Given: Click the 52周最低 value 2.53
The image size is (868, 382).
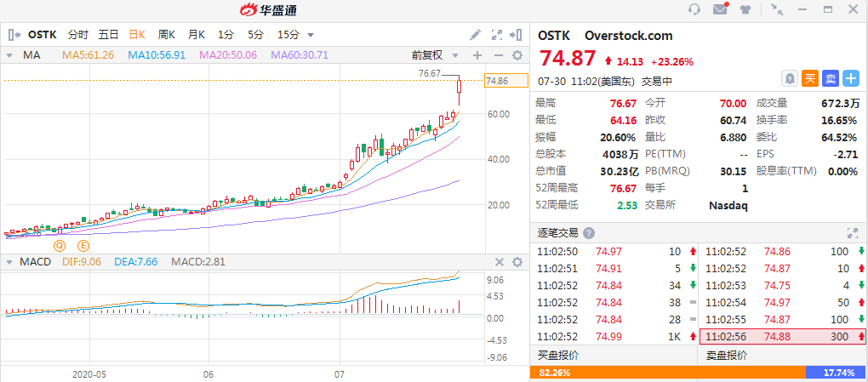Looking at the screenshot, I should coord(627,205).
